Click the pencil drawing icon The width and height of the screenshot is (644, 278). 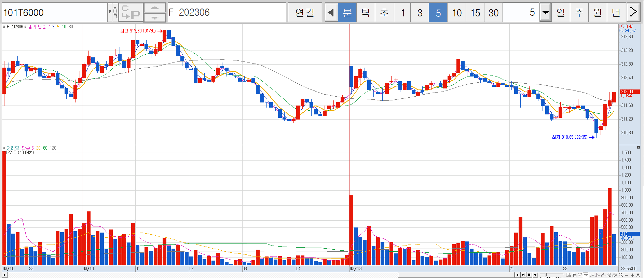[x=603, y=275]
